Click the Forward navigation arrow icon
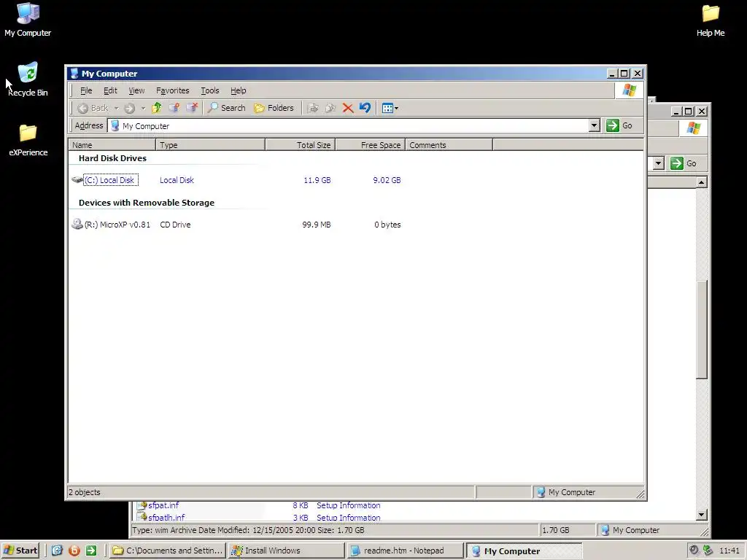 pyautogui.click(x=129, y=108)
